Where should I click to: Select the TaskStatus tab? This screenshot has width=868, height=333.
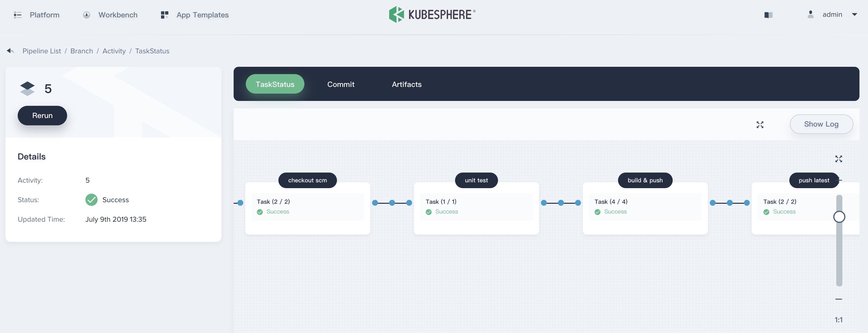275,84
